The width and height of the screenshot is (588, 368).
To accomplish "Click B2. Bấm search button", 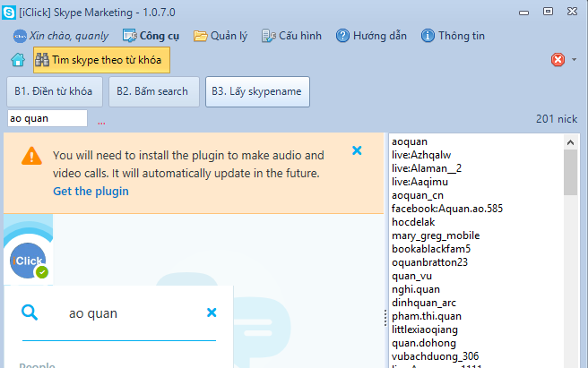I will 154,91.
